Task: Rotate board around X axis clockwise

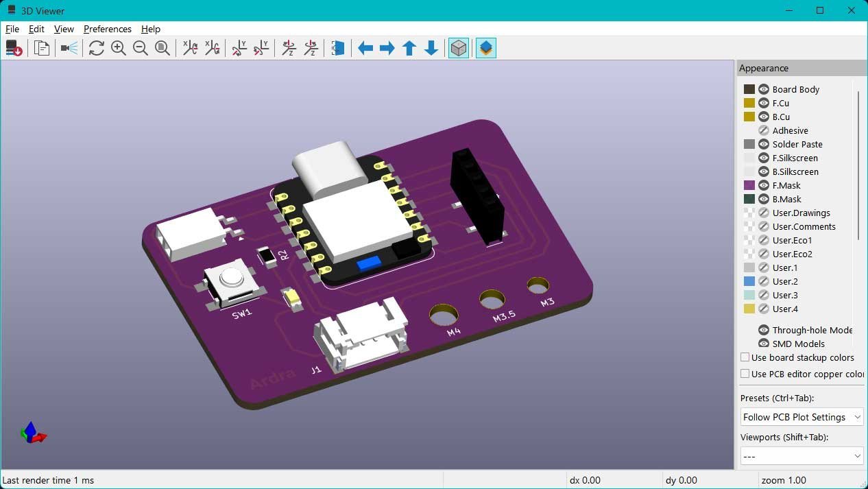Action: click(x=190, y=48)
